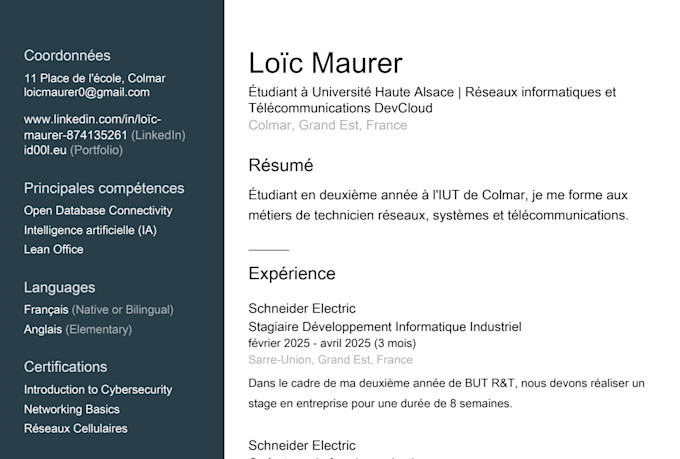Viewport: 680px width, 459px height.
Task: Select the Coordonnées section heading
Action: click(67, 56)
